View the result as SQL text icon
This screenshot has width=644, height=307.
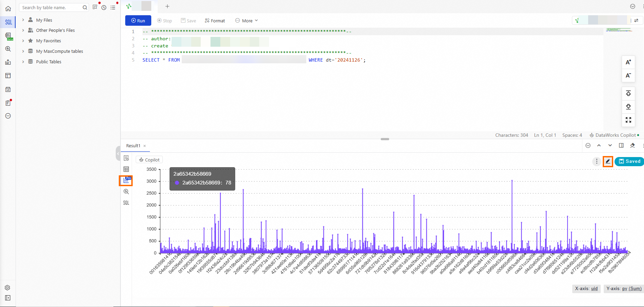(x=126, y=203)
